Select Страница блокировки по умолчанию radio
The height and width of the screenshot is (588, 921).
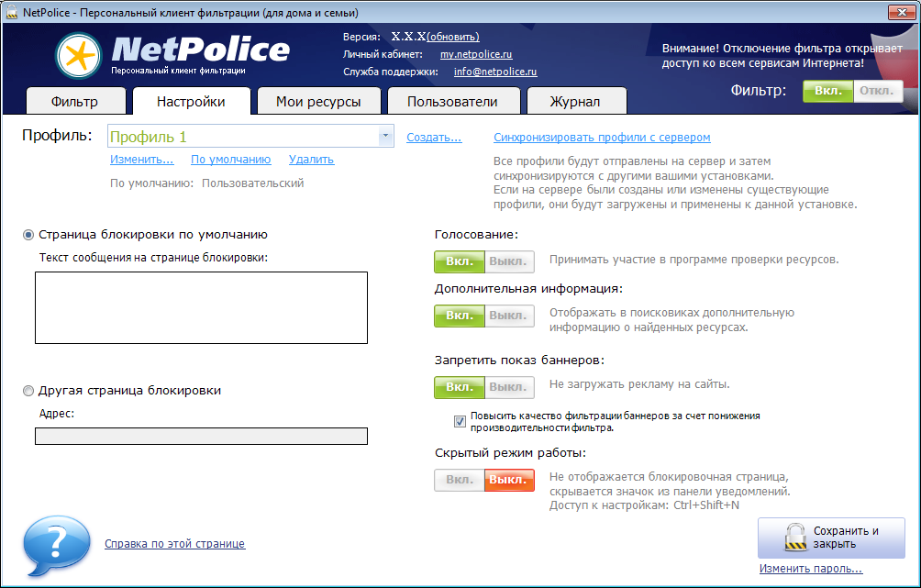point(28,235)
